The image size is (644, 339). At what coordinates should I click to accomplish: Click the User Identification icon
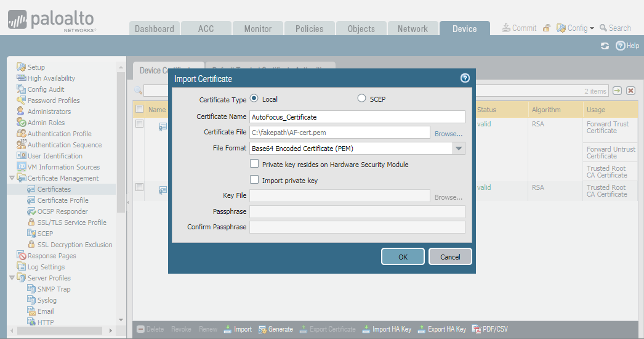click(x=21, y=155)
